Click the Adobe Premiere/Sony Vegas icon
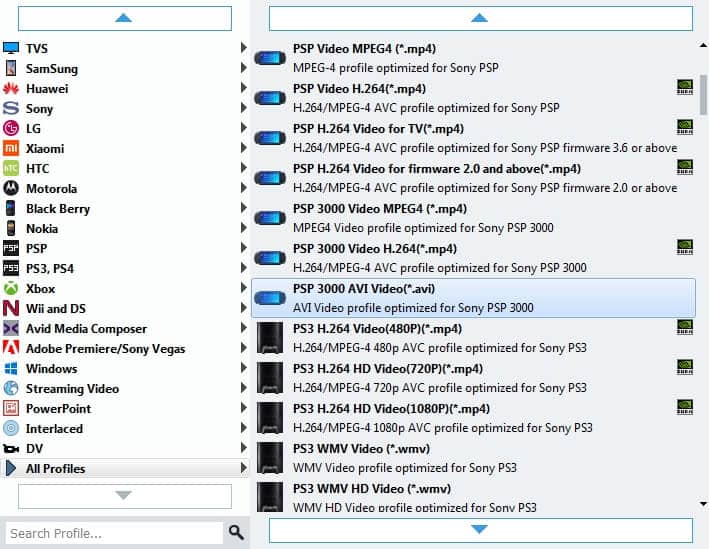Image resolution: width=709 pixels, height=549 pixels. click(11, 349)
